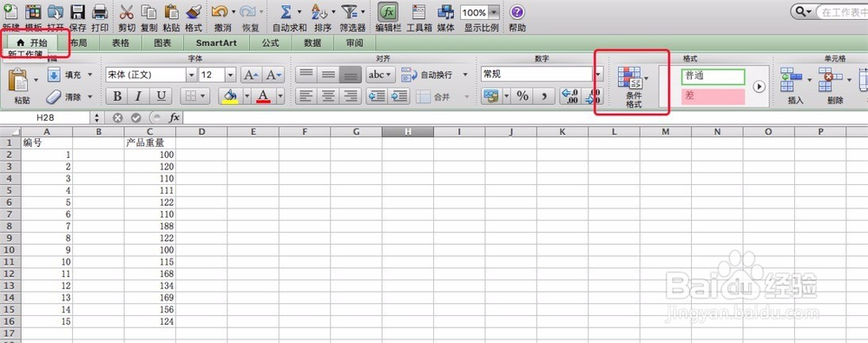Viewport: 868px width, 343px height.
Task: Toggle italic formatting with I button
Action: (139, 96)
